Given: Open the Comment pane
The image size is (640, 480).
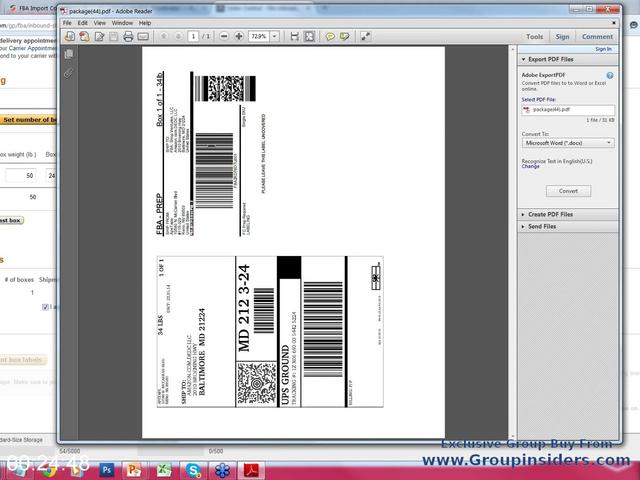Looking at the screenshot, I should (x=597, y=37).
